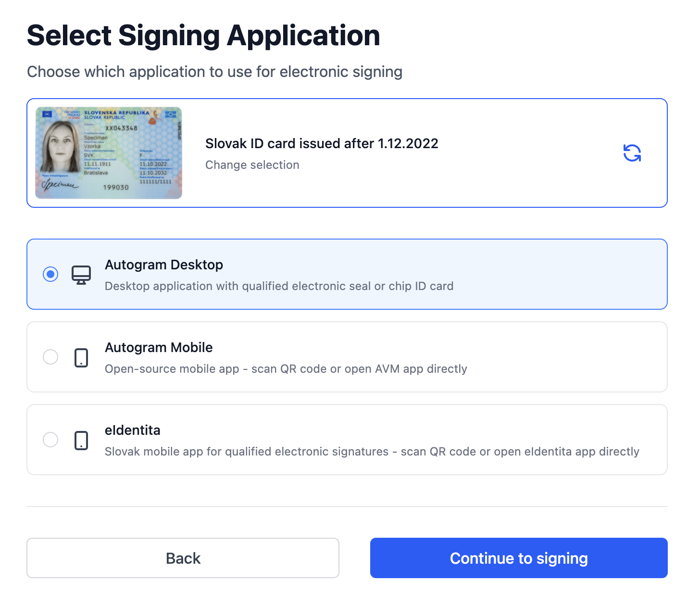The image size is (700, 607).
Task: Click the phone icon beside eIdentita
Action: click(x=81, y=440)
